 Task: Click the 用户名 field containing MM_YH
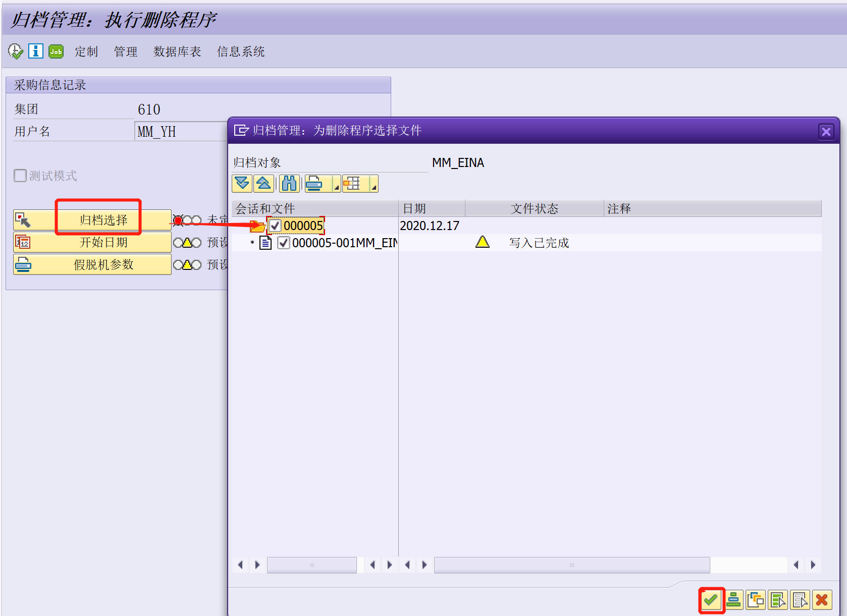[181, 131]
